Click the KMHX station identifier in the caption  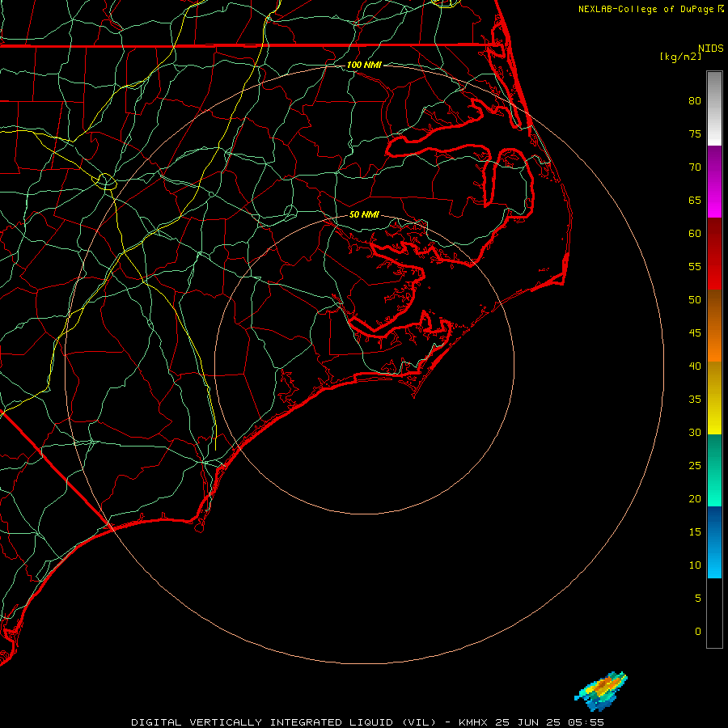[x=474, y=722]
